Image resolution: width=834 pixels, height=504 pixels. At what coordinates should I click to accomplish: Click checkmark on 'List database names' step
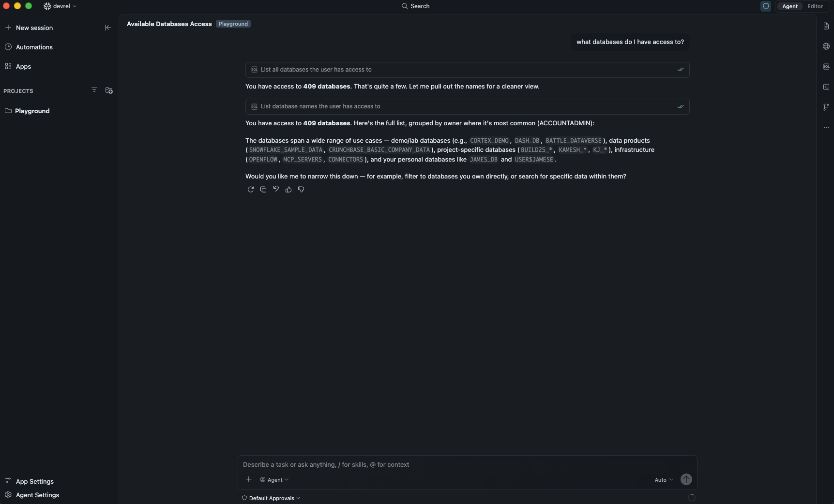tap(681, 106)
